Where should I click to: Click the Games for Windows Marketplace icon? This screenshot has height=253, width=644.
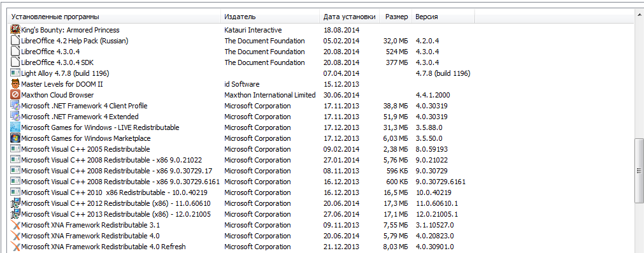tap(15, 138)
